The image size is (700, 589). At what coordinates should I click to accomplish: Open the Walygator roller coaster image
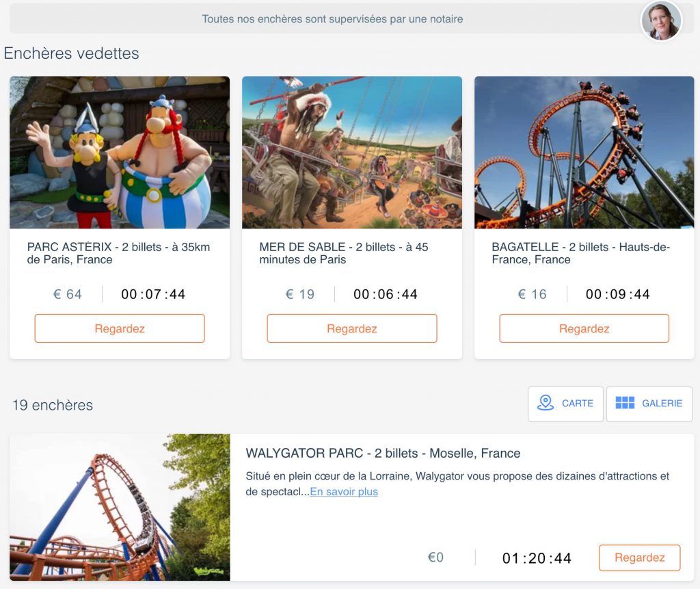pos(120,507)
